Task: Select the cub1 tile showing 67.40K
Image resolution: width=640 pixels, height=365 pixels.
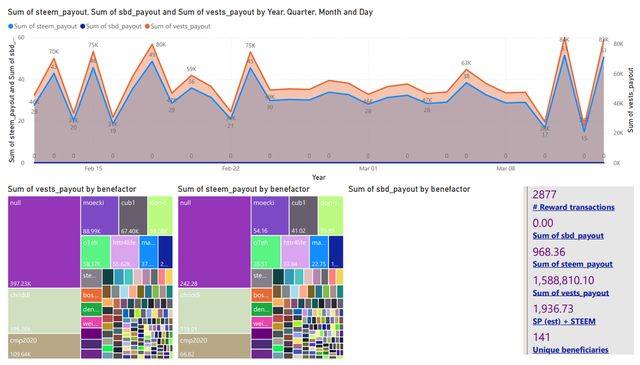Action: tap(133, 216)
